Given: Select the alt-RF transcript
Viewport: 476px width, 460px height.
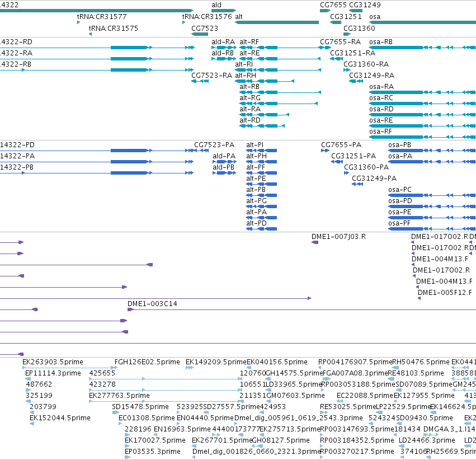Looking at the screenshot, I should coord(249,42).
